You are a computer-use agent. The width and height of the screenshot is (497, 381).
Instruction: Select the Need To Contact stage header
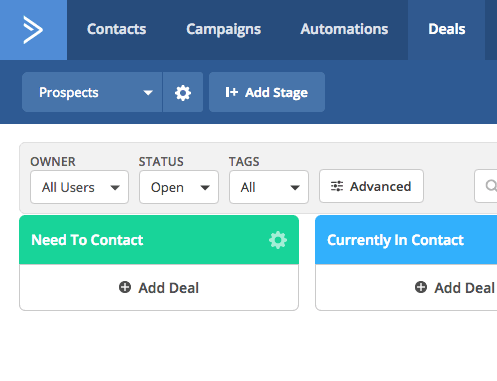pos(159,240)
